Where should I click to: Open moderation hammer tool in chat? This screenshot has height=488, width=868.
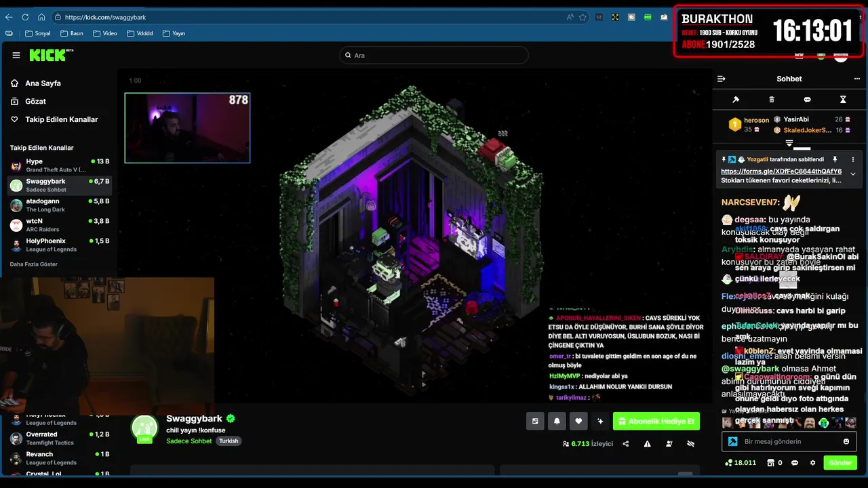pyautogui.click(x=736, y=100)
